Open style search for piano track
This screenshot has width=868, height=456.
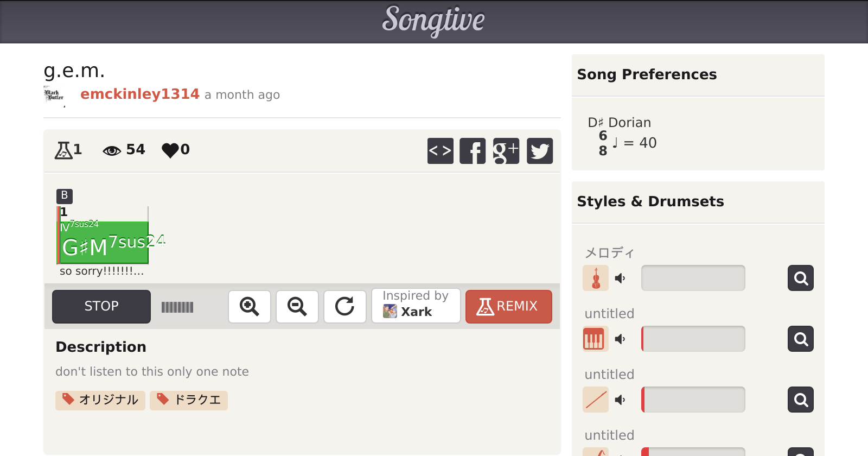pyautogui.click(x=801, y=339)
